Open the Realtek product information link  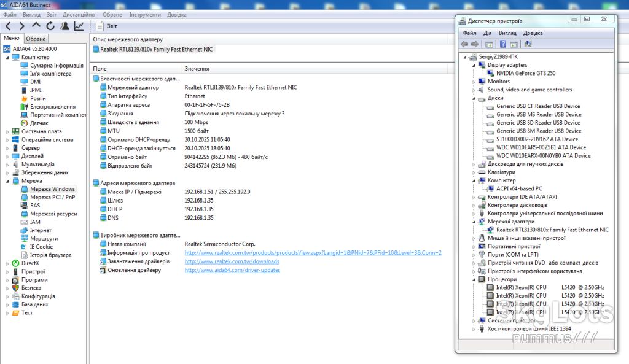pos(313,253)
